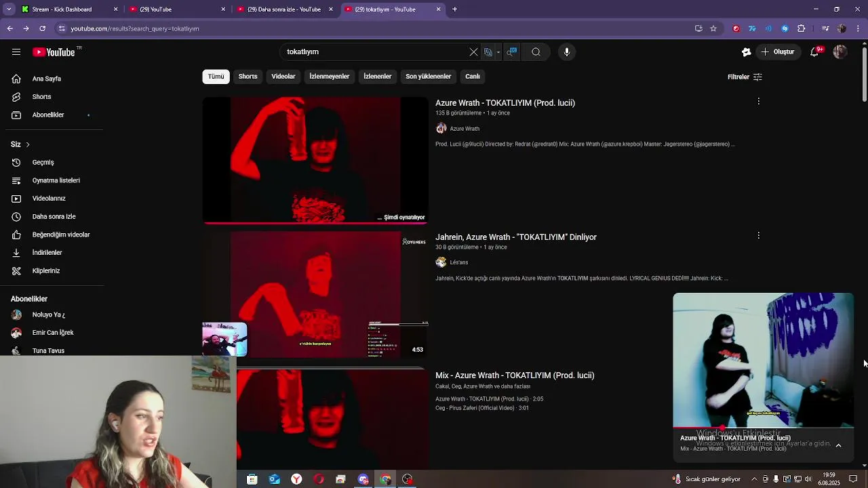Open the translate page icon in search bar
The image size is (868, 488).
488,52
